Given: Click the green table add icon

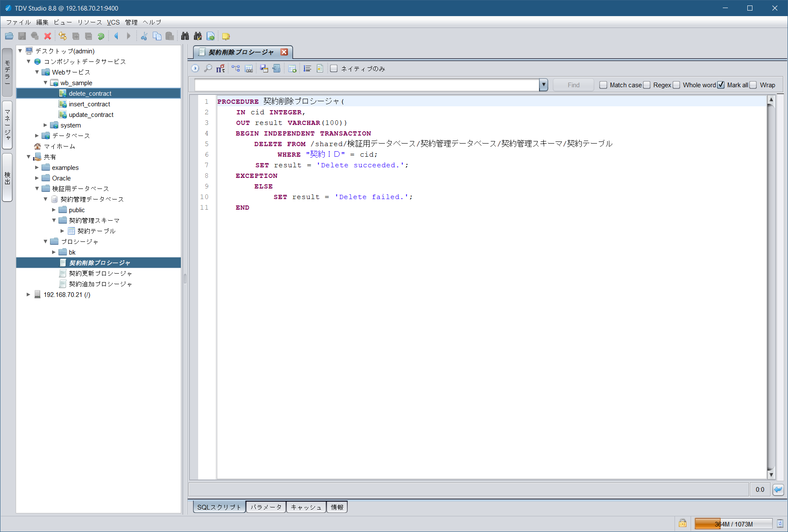Looking at the screenshot, I should (292, 69).
